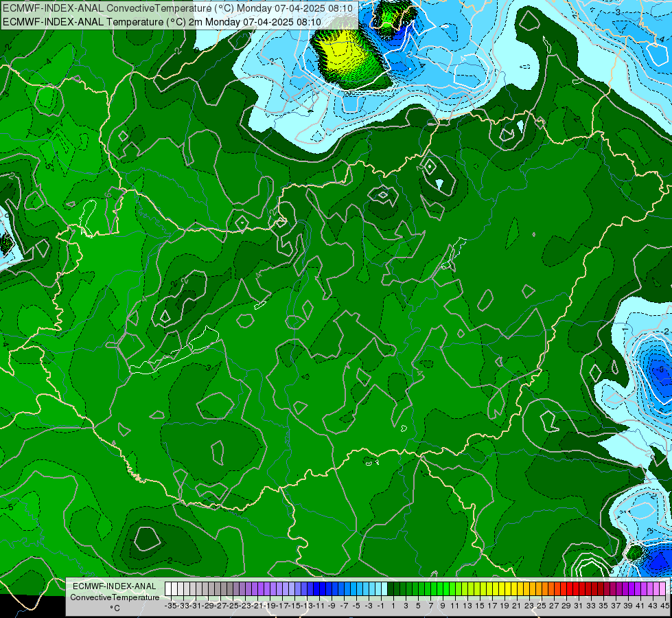Click the legend value label -7
Screen dimensions: 672x618
pos(344,606)
